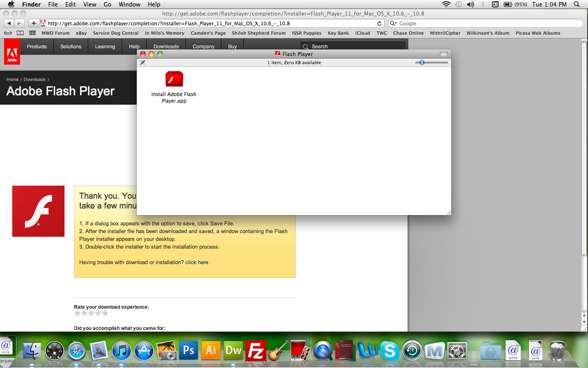Open the Products menu on Adobe site
The image size is (588, 368).
tap(37, 47)
